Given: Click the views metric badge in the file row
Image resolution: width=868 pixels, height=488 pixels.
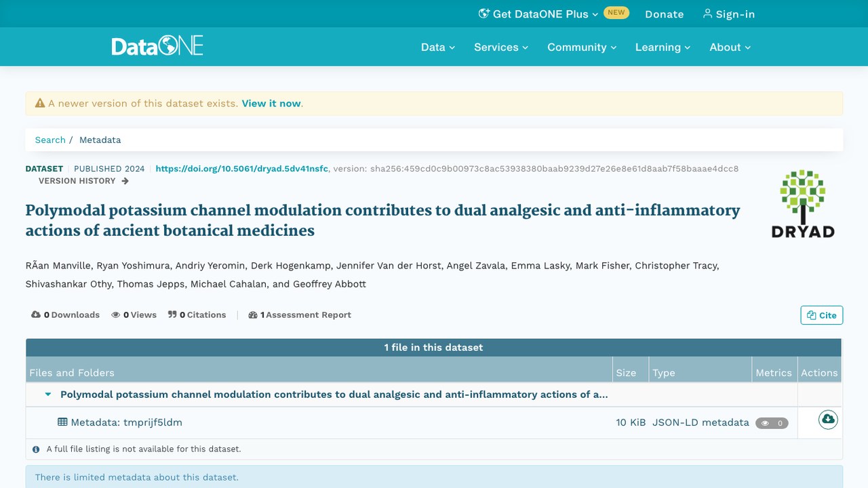Looking at the screenshot, I should 772,423.
